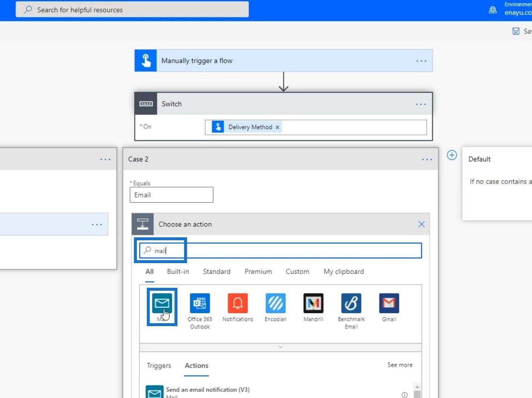Click the Switch On value field
Image resolution: width=532 pixels, height=398 pixels.
tap(316, 127)
